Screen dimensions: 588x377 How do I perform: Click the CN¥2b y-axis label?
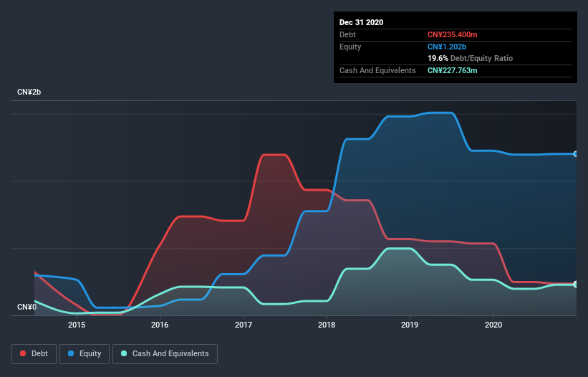coord(29,92)
